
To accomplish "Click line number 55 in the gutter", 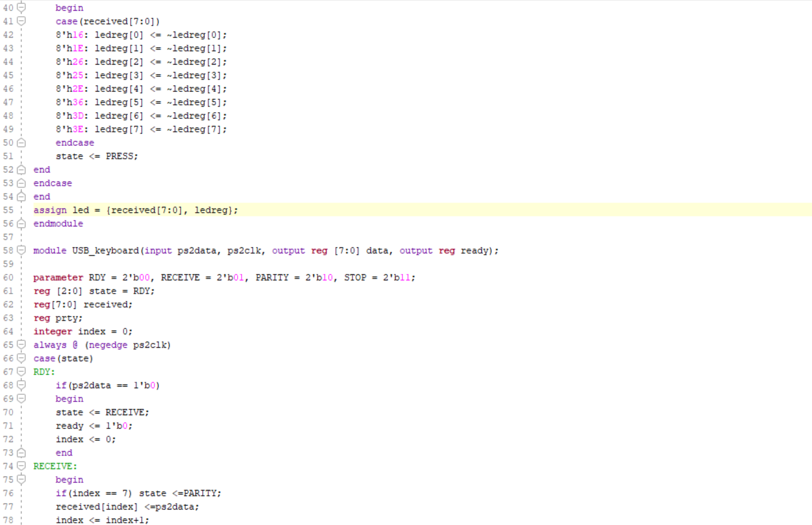I will pos(8,210).
